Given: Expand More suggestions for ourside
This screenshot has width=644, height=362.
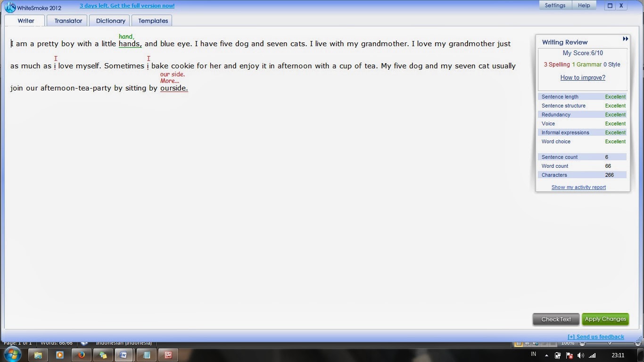Looking at the screenshot, I should 169,81.
